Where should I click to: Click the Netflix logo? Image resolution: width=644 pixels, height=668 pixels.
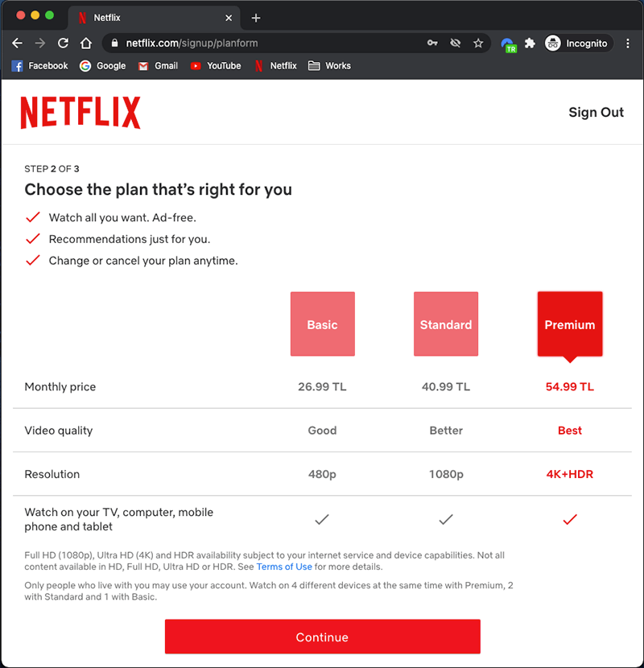pyautogui.click(x=80, y=113)
